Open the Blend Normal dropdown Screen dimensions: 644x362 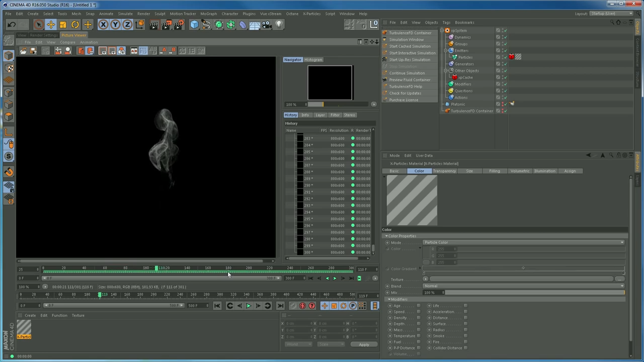click(524, 286)
